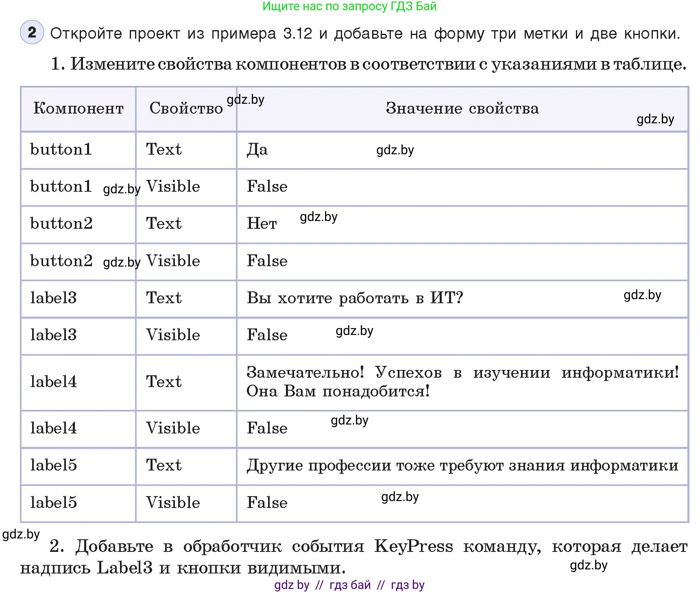Click the gdz.by watermark in label3 False row
The image size is (700, 593).
pos(353,331)
